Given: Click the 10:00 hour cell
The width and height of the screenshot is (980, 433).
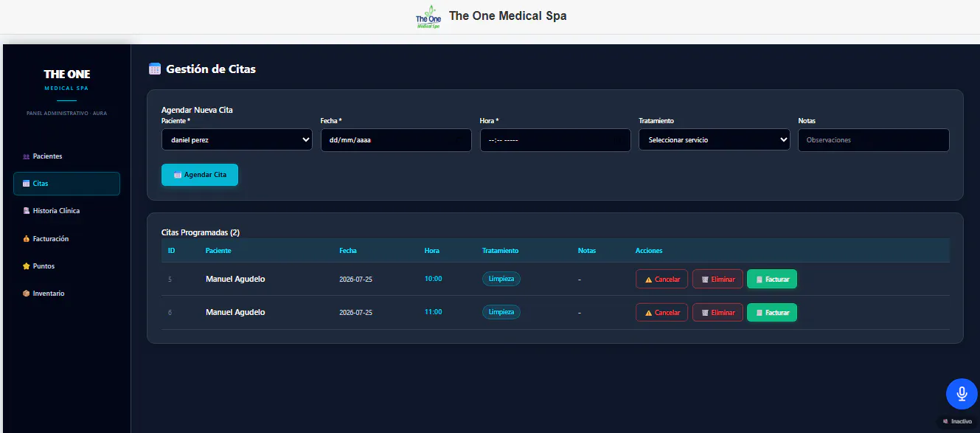Looking at the screenshot, I should tap(434, 279).
